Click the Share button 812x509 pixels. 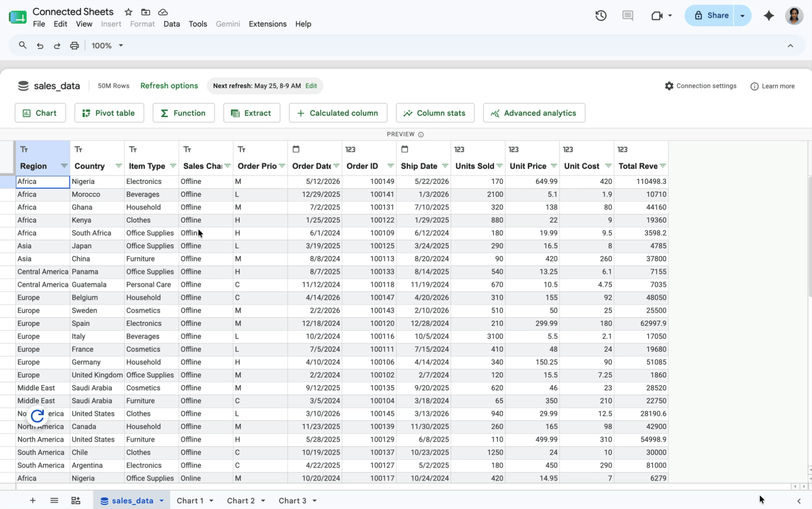709,16
